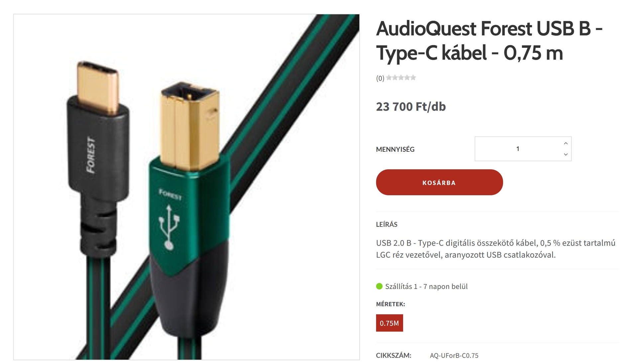
Task: Click the green availability indicator dot
Action: pos(379,286)
